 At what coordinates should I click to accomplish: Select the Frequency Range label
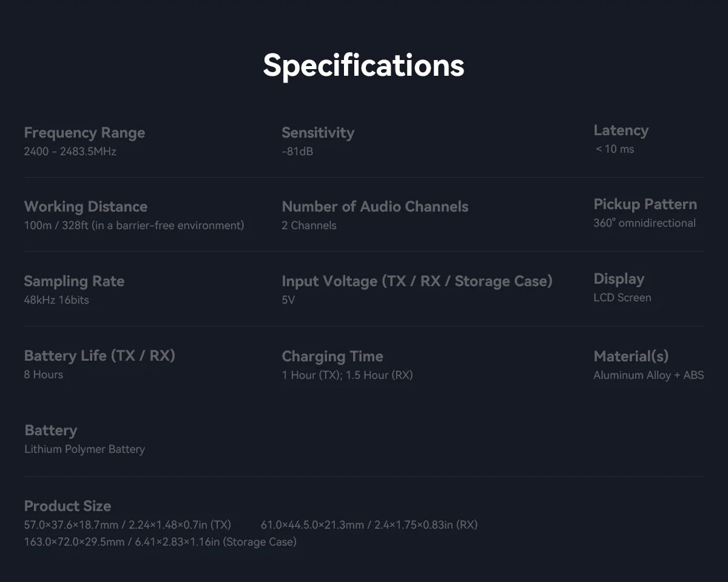(x=84, y=133)
